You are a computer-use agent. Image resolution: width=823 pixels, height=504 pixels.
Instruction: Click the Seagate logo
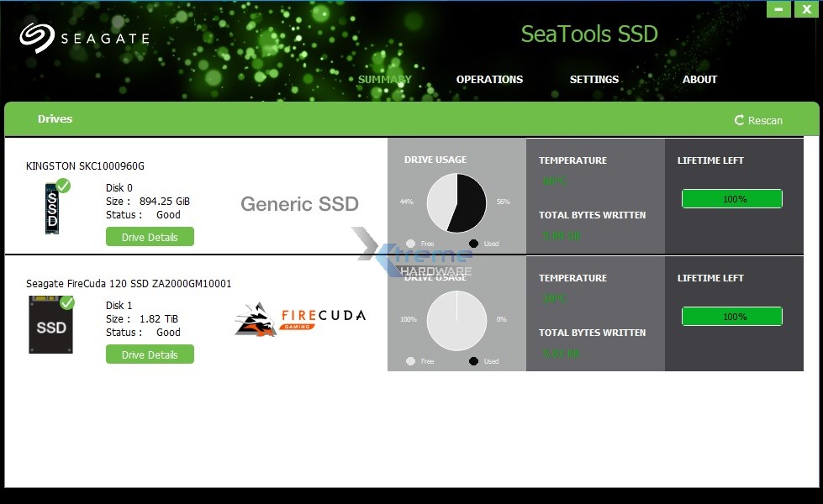click(x=82, y=37)
